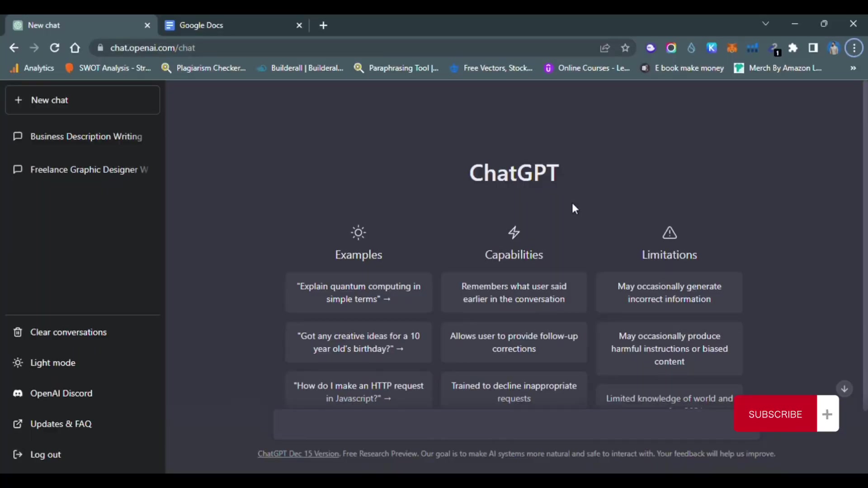The height and width of the screenshot is (488, 868).
Task: Open the Extensions puzzle icon
Action: (x=793, y=48)
